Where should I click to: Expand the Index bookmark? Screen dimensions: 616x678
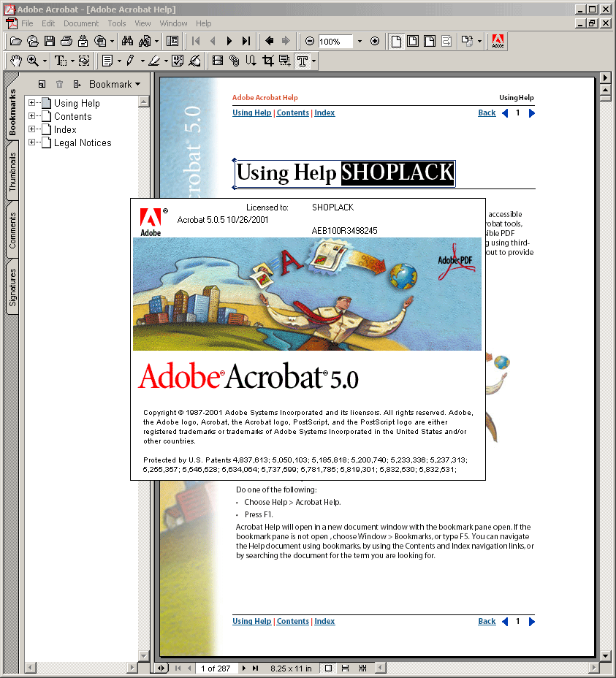coord(31,129)
